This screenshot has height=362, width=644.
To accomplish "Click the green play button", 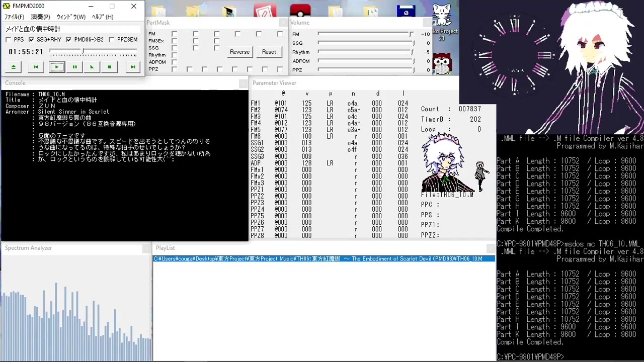I will 57,67.
